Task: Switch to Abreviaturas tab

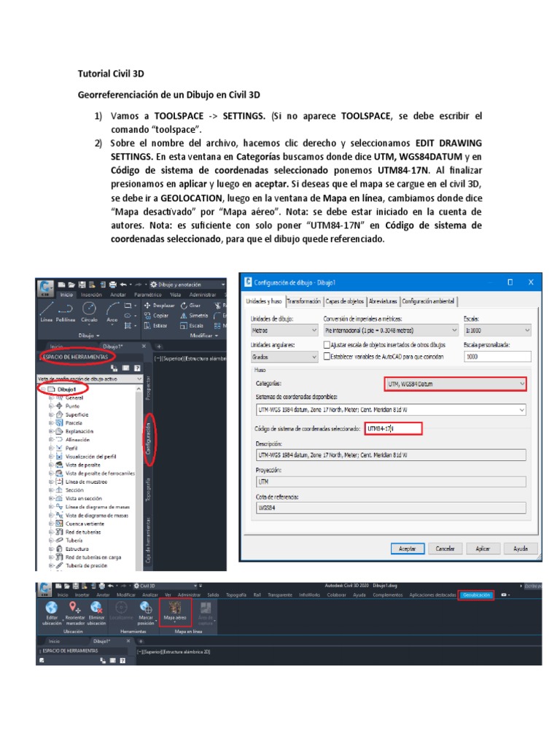Action: point(383,301)
